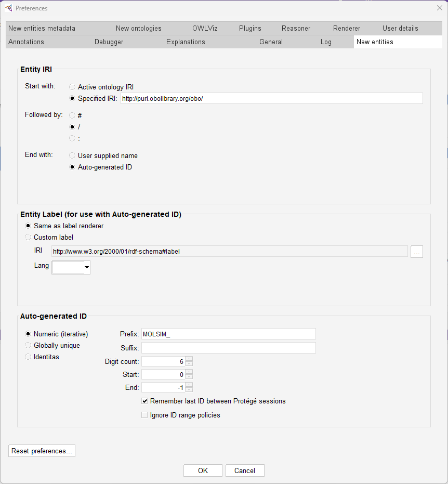Open the Lang dropdown
Viewport: 448px width, 484px height.
(x=86, y=267)
